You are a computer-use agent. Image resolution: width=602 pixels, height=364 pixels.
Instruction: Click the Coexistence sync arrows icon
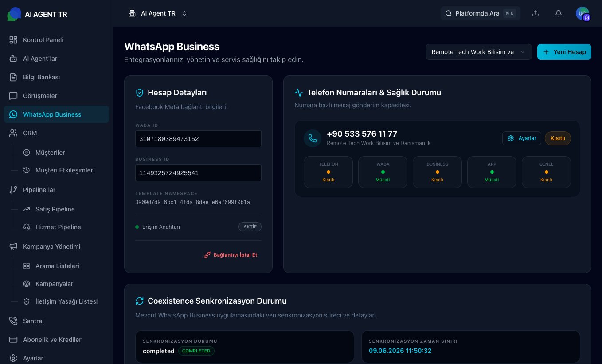click(140, 301)
